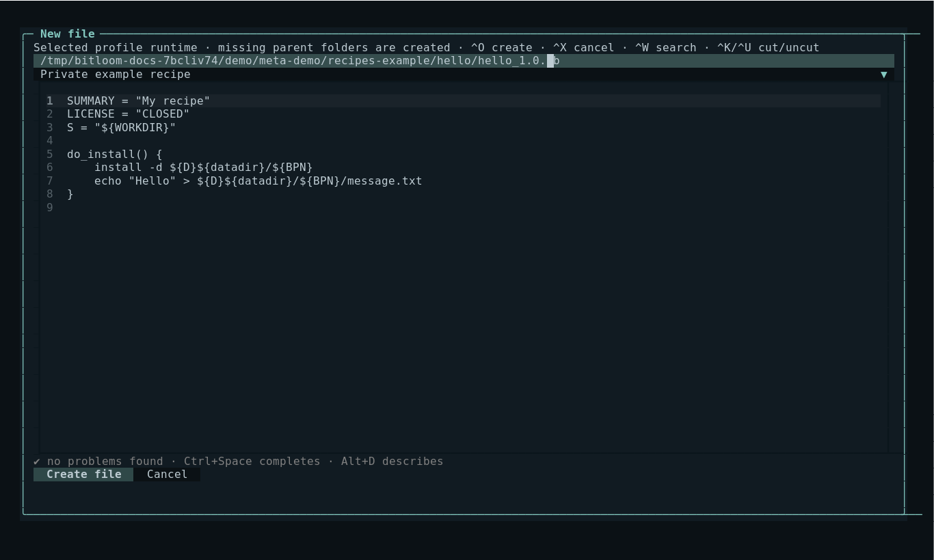Select the LICENSE = "CLOSED" line
934x560 pixels.
tap(128, 114)
